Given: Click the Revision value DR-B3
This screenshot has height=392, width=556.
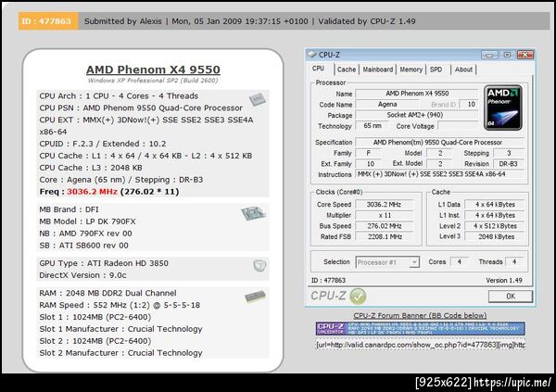Looking at the screenshot, I should [x=509, y=164].
